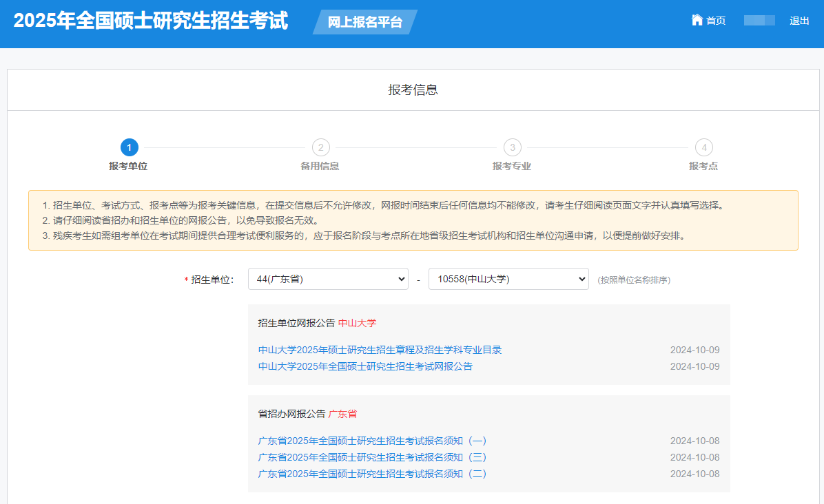
Task: Click the 网上报名平台 header badge
Action: click(x=364, y=22)
